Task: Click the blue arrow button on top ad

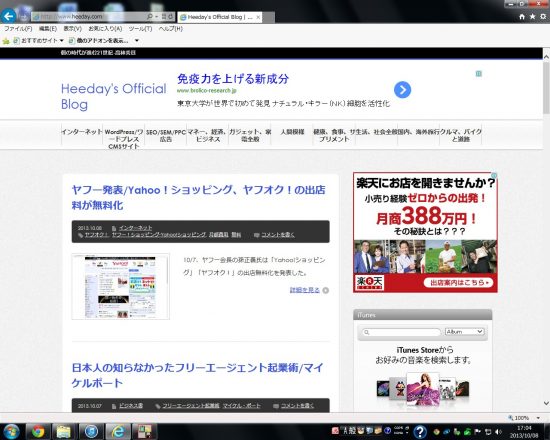Action: tap(402, 90)
